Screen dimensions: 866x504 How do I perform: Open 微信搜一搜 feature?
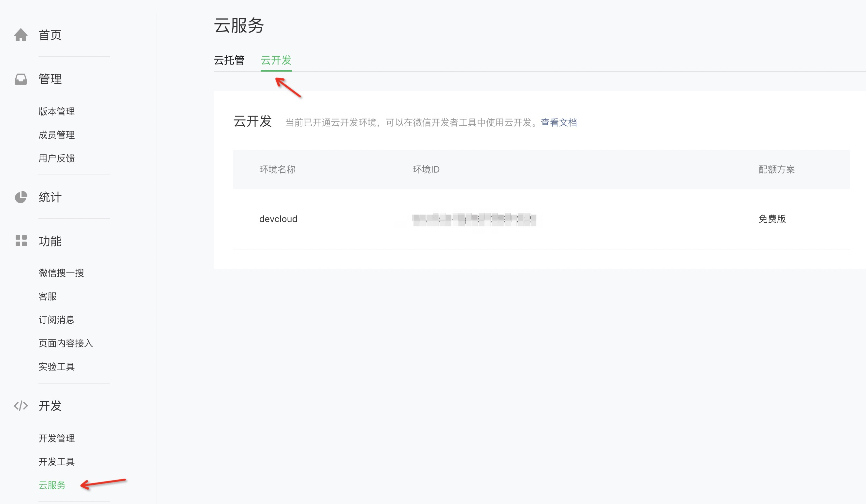[x=61, y=273]
